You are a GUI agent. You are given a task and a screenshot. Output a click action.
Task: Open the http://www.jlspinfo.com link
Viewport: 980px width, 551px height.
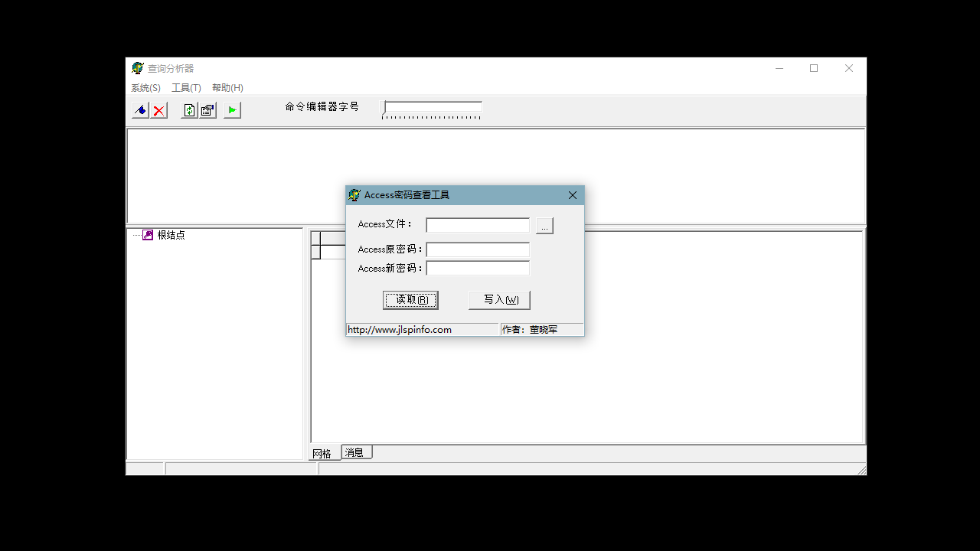pos(399,329)
